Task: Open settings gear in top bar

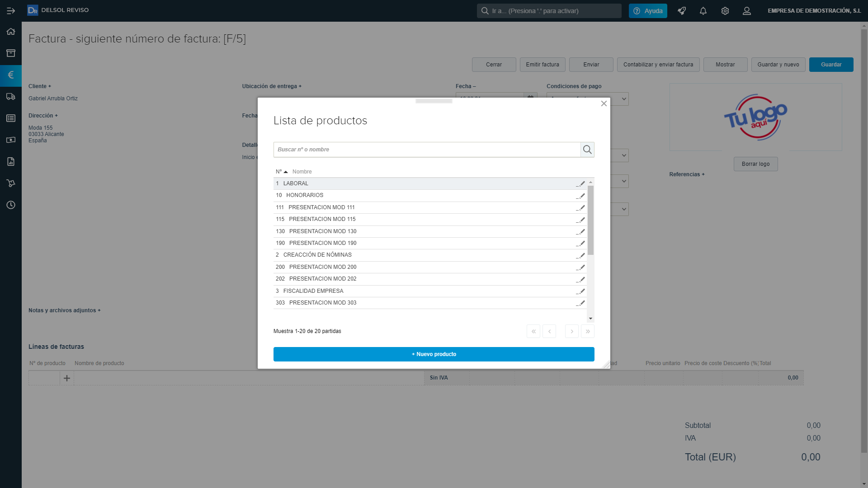Action: 725,11
